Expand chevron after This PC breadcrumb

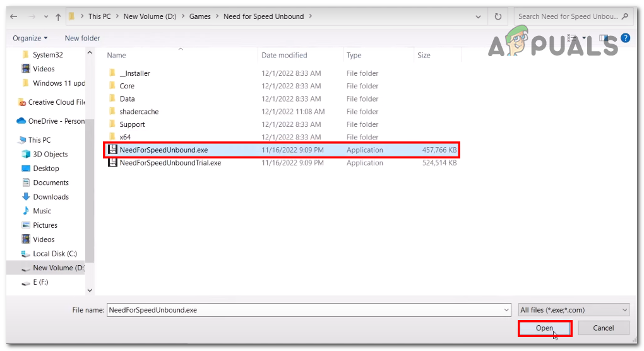pos(117,16)
